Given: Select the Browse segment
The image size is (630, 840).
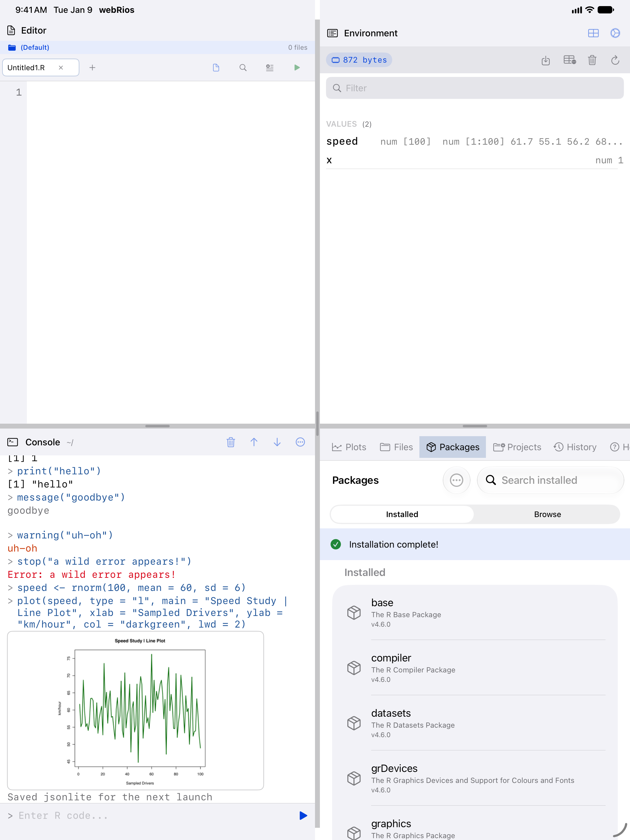Looking at the screenshot, I should [x=547, y=514].
